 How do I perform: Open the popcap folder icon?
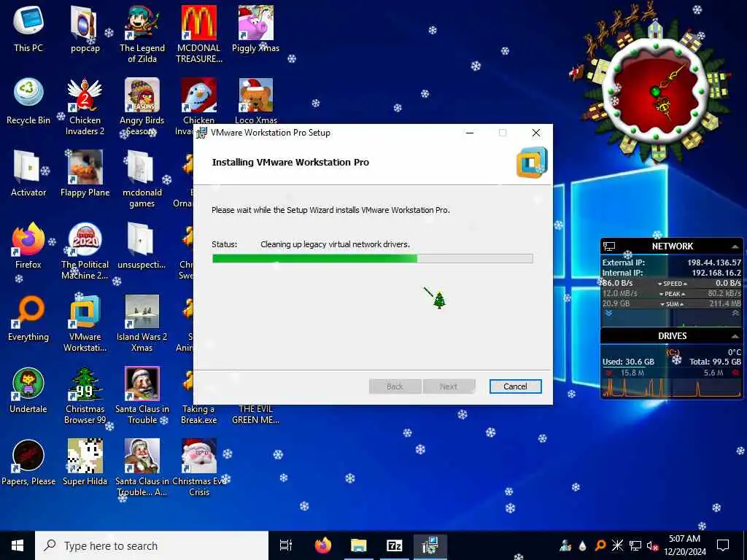pyautogui.click(x=85, y=28)
